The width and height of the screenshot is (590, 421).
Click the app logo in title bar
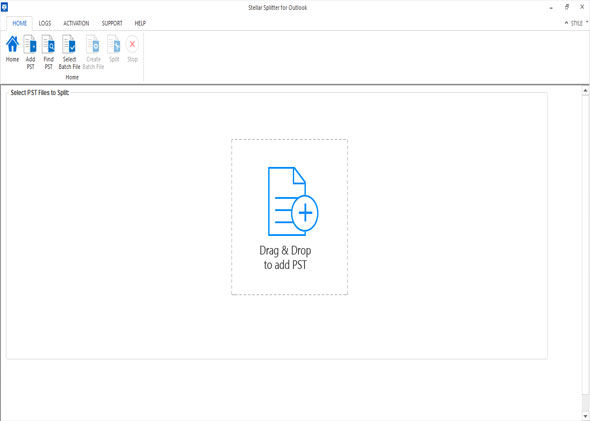pos(4,7)
